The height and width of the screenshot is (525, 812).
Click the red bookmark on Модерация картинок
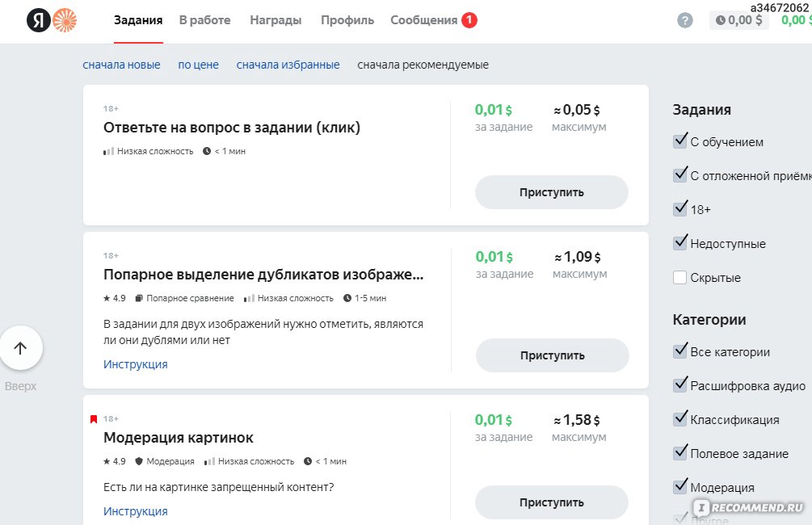point(94,419)
